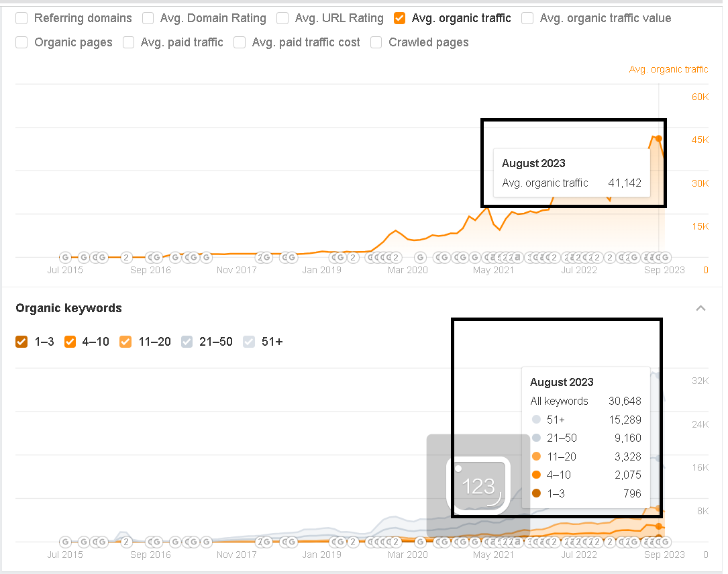Click the '2' marker left of Sep 2016 on traffic chart

coord(125,257)
